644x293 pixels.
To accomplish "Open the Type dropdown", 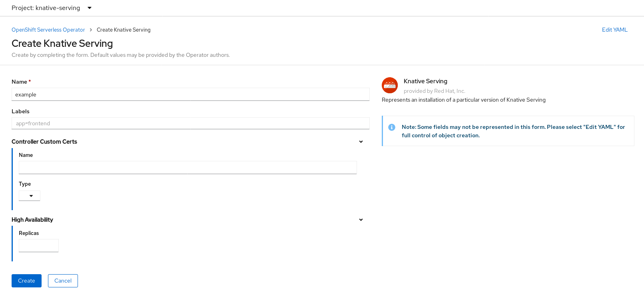I will point(30,196).
